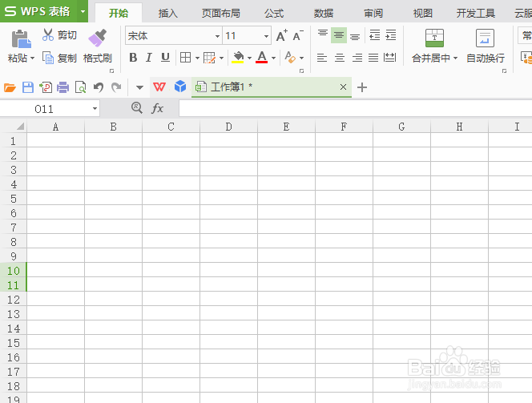The width and height of the screenshot is (532, 403).
Task: Toggle underline formatting
Action: point(165,58)
